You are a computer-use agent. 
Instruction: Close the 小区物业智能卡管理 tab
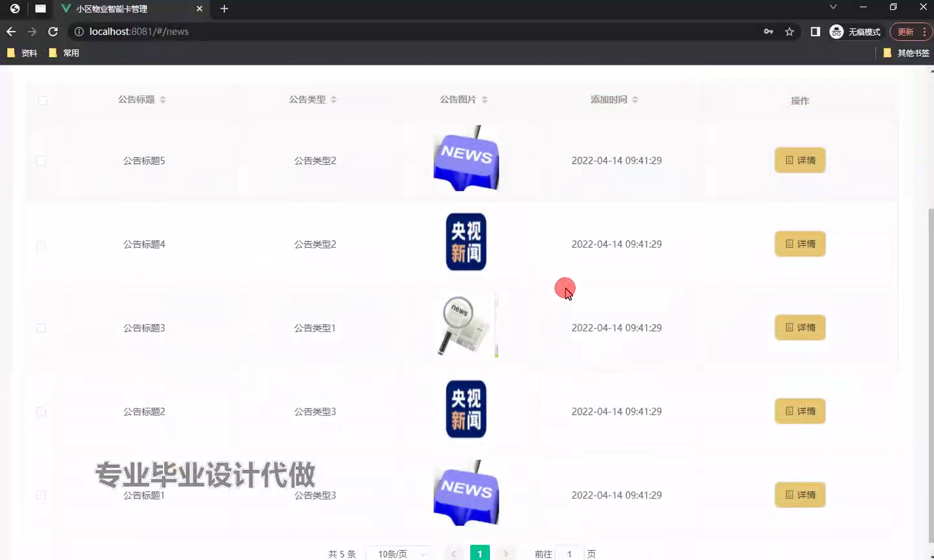199,8
